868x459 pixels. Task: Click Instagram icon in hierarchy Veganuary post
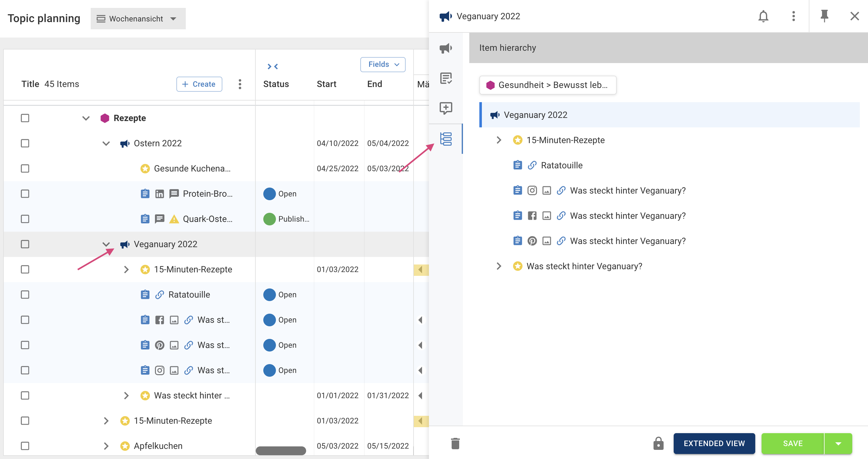click(x=532, y=190)
